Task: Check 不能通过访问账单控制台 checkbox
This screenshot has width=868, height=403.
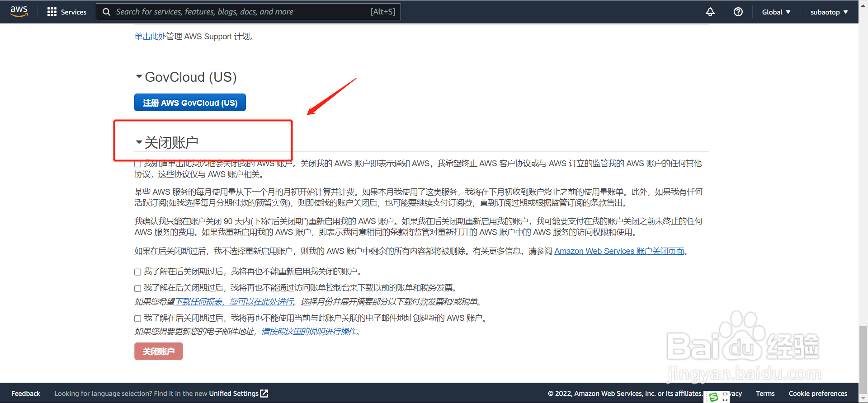Action: [x=138, y=288]
